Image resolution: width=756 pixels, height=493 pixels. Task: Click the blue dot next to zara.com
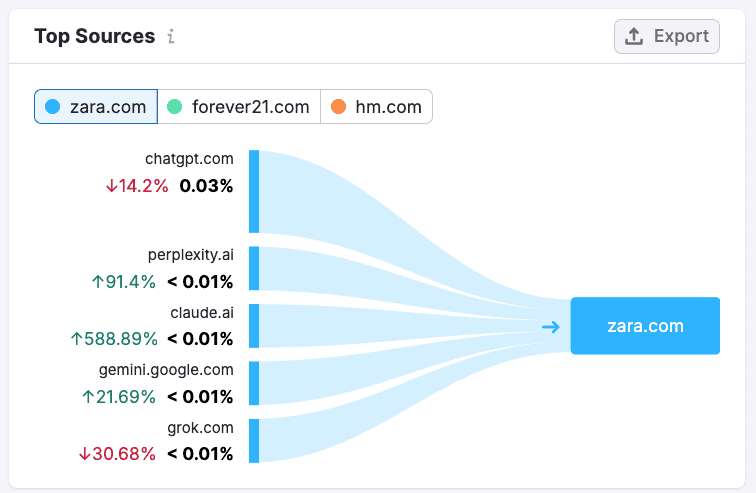point(53,107)
